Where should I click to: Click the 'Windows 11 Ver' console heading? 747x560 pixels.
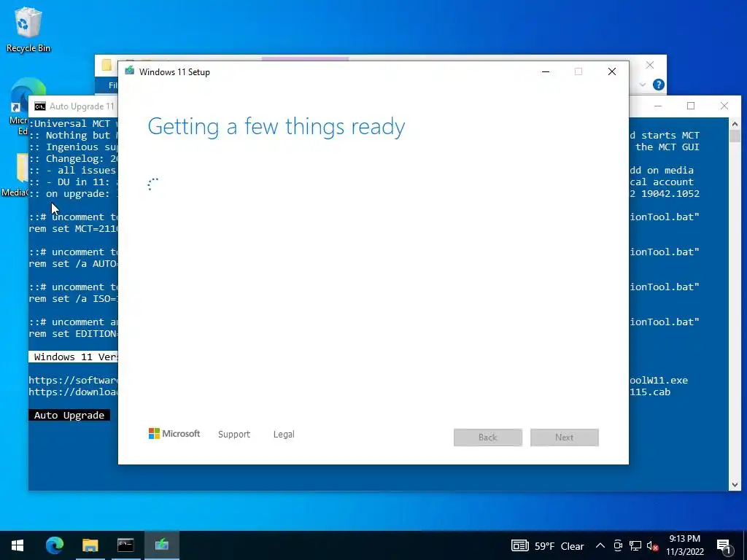coord(74,357)
